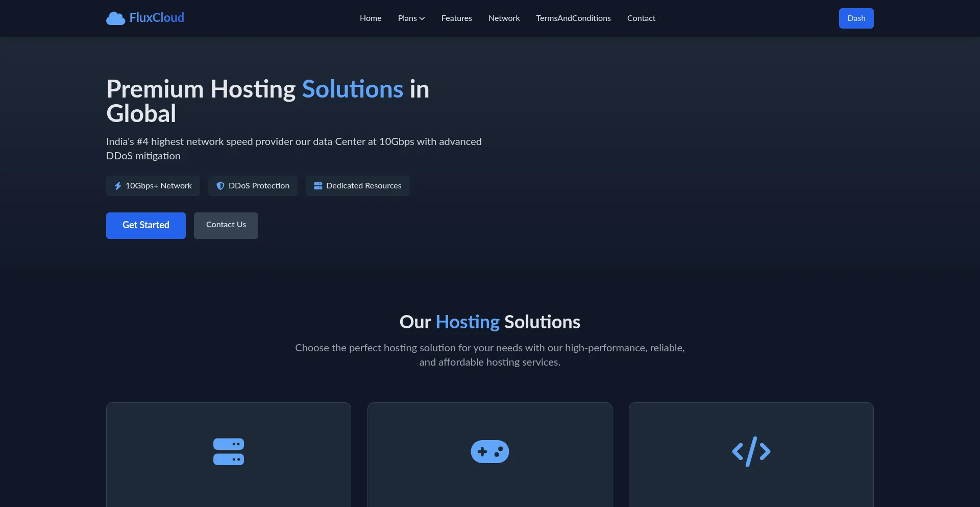Click the 'Premium Hosting Solutions in Global' heading
This screenshot has width=980, height=507.
tap(268, 101)
